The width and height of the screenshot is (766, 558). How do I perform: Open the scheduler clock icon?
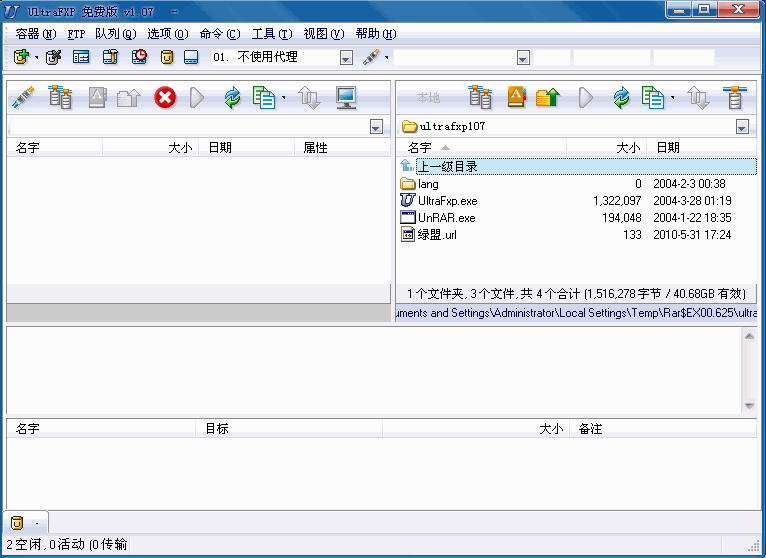140,57
